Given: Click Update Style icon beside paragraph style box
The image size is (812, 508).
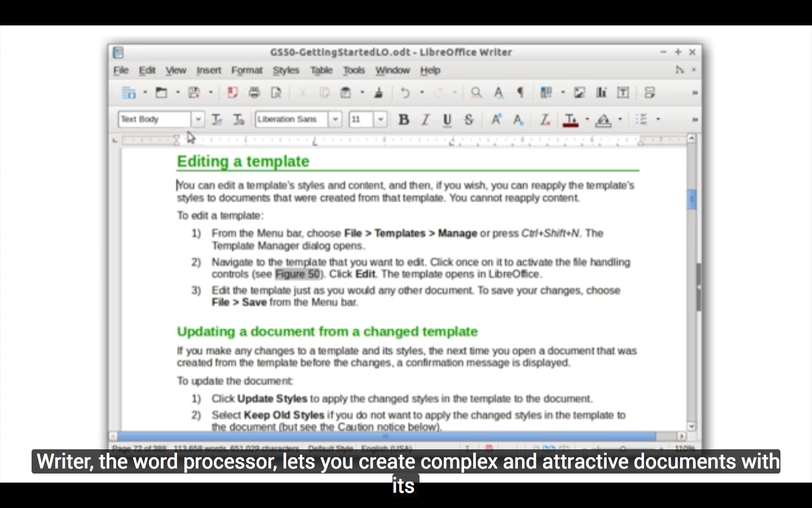Looking at the screenshot, I should click(217, 120).
